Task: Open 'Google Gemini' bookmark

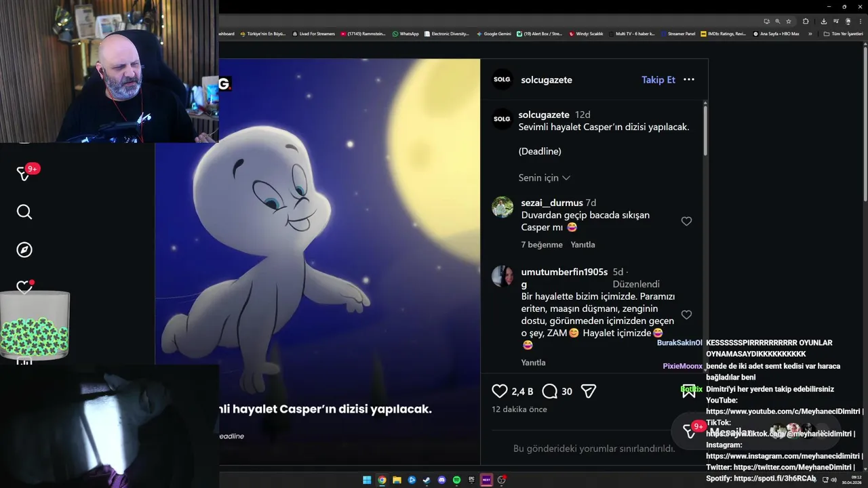Action: tap(494, 34)
